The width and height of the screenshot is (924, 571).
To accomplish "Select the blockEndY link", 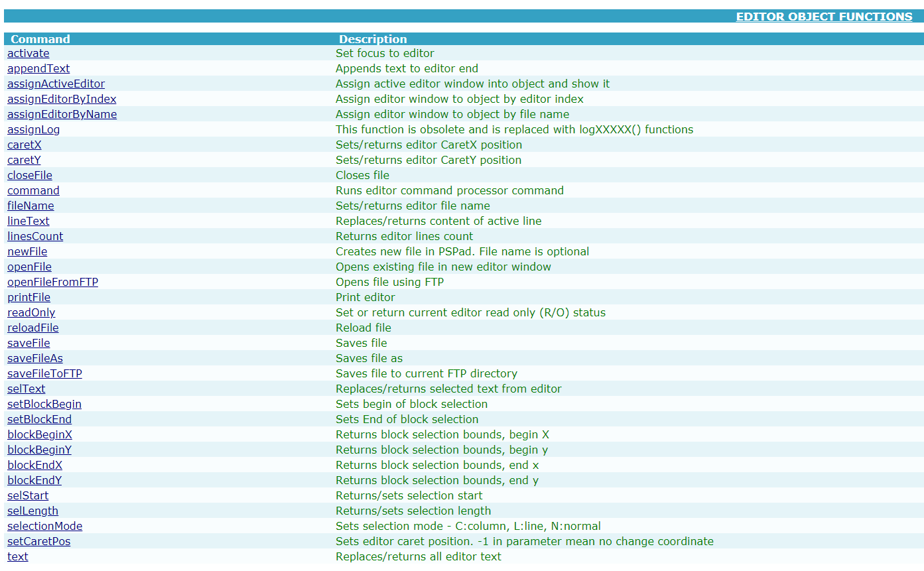I will tap(34, 480).
